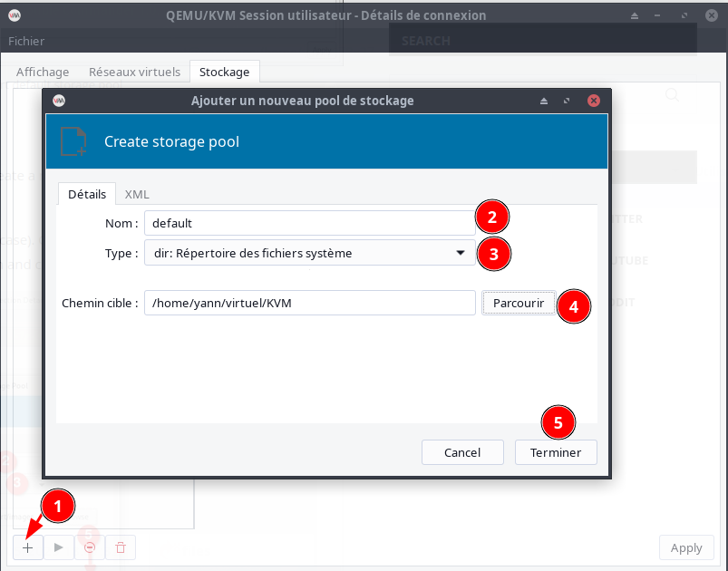Viewport: 728px width, 571px height.
Task: Click Parcourir to browse target path
Action: pos(519,304)
